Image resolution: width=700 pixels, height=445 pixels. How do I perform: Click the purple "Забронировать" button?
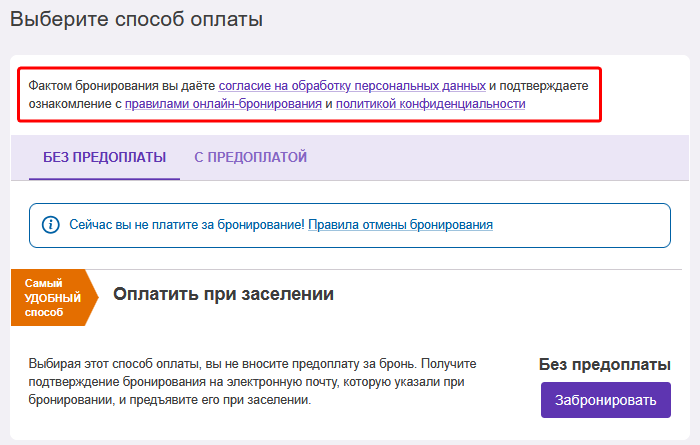pos(606,400)
